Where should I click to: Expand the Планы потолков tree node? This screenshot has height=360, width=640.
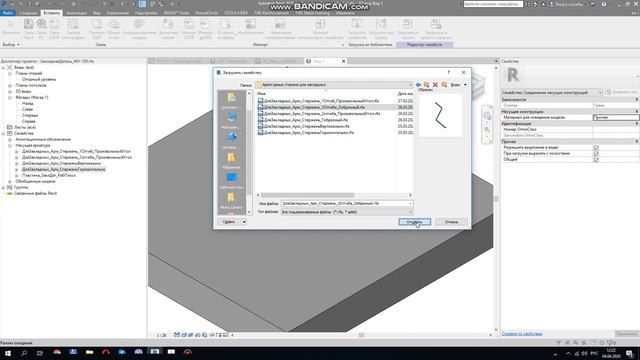pyautogui.click(x=10, y=85)
